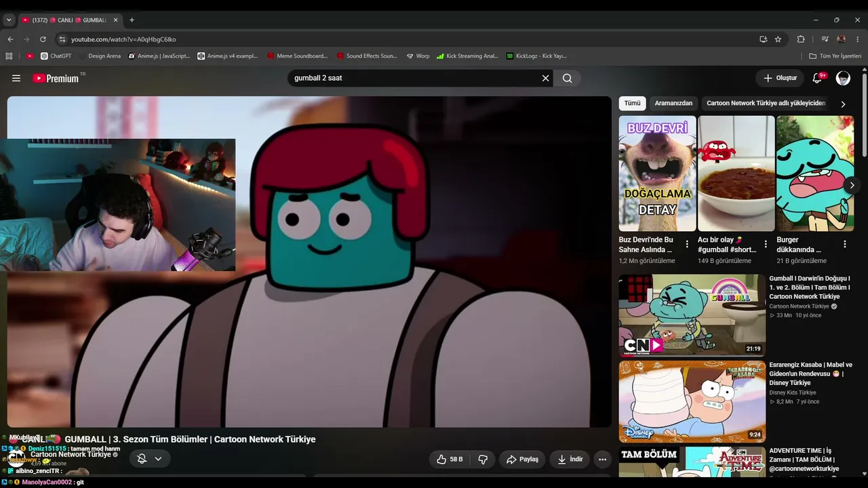The width and height of the screenshot is (868, 488).
Task: Open the YouTube bookmark icon
Action: click(30, 56)
